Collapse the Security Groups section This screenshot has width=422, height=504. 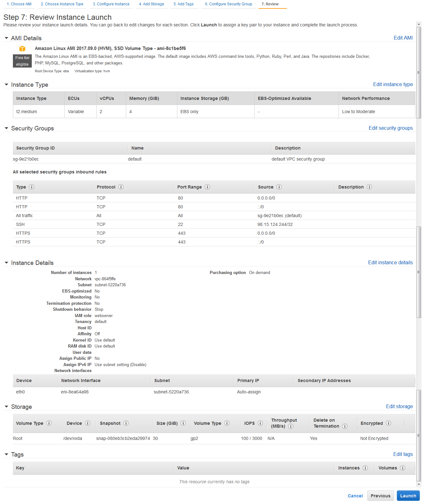6,128
